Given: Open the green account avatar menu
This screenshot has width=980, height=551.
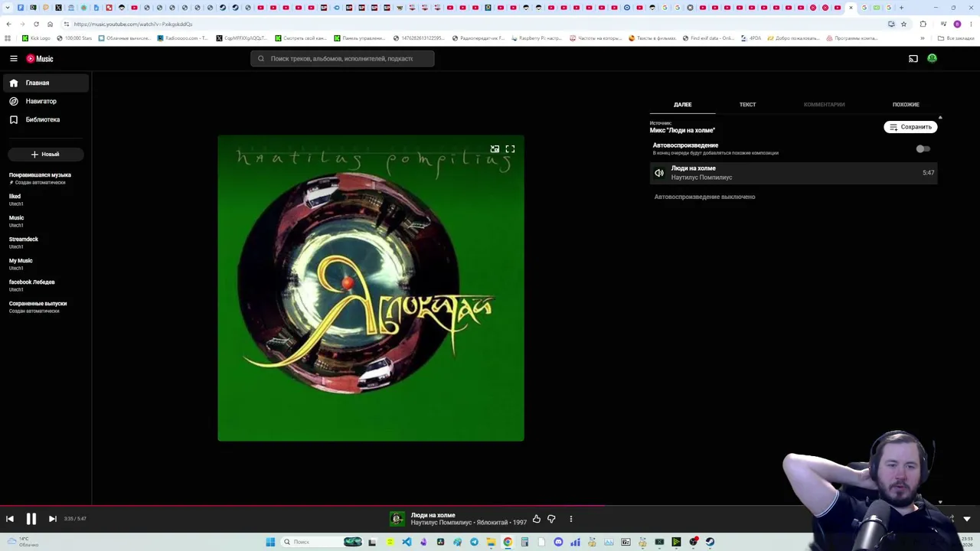Looking at the screenshot, I should [x=932, y=58].
